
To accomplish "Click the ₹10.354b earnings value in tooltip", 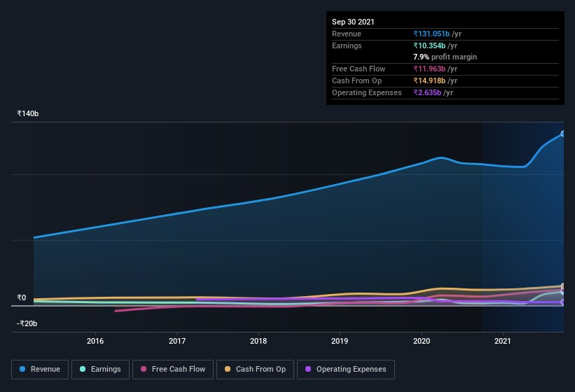I will click(x=429, y=45).
